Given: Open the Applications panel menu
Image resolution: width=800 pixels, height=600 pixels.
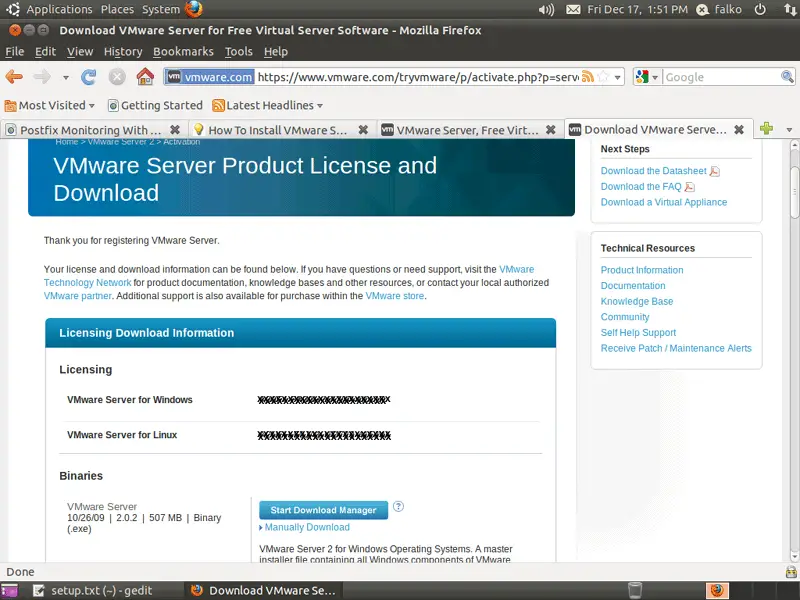Looking at the screenshot, I should tap(60, 10).
